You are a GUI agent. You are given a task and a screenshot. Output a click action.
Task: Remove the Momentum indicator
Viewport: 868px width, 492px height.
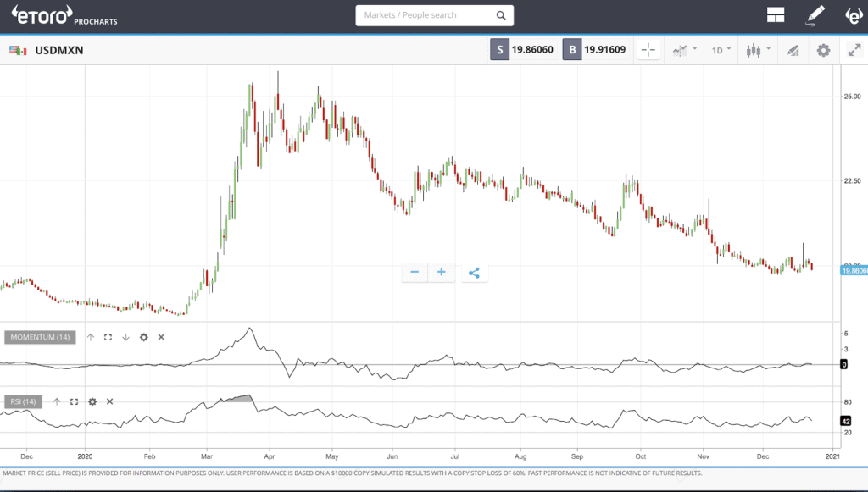pyautogui.click(x=161, y=337)
